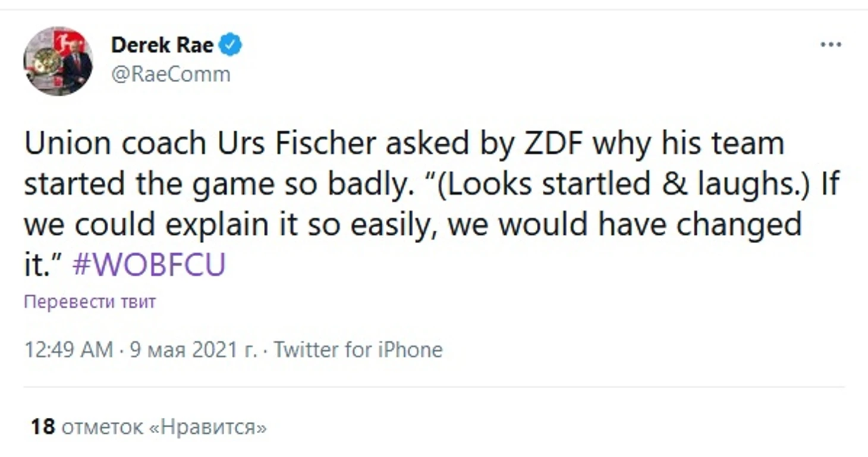Click the отметок «Нравится» label
This screenshot has width=868, height=457.
(164, 427)
